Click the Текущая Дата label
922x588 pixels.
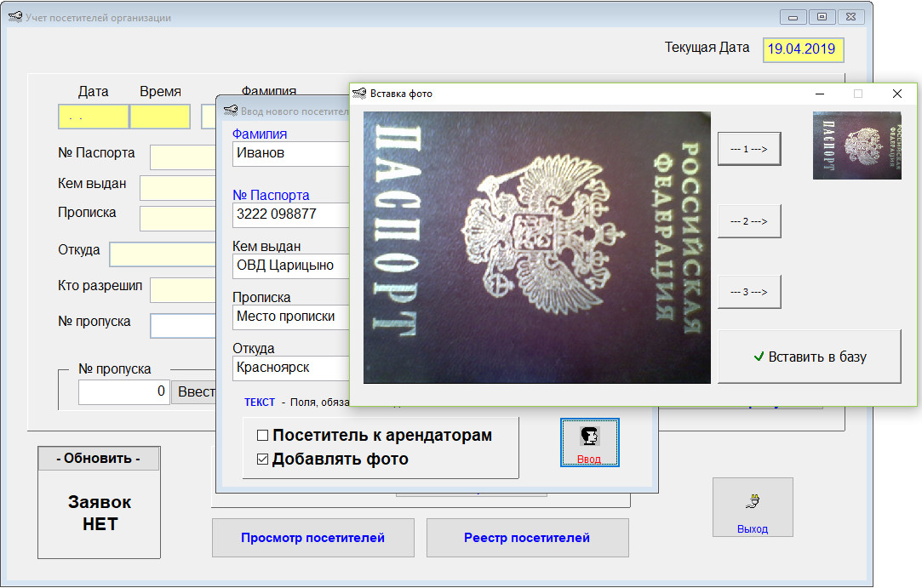(707, 48)
